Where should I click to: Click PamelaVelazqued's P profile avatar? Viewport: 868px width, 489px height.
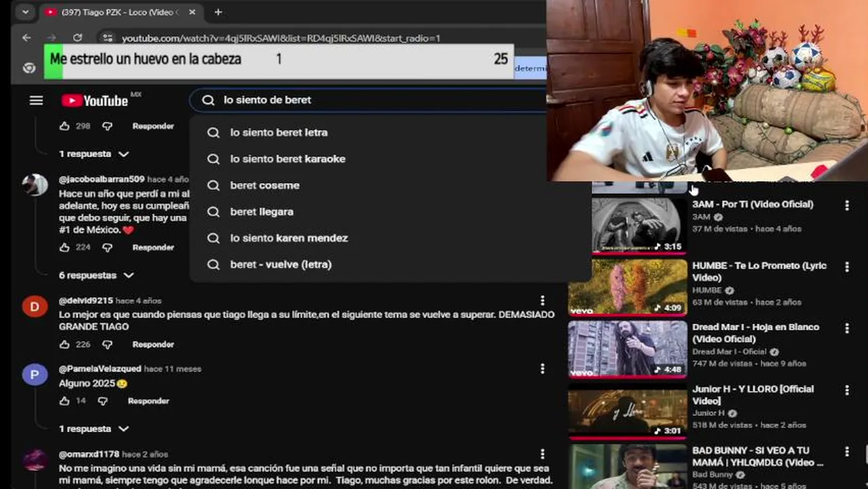[35, 374]
